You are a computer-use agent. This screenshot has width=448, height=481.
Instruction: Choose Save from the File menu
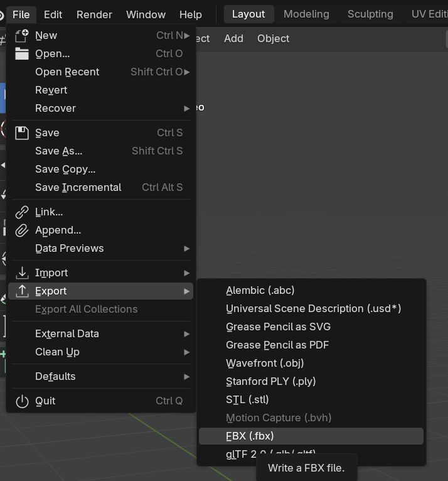[101, 133]
